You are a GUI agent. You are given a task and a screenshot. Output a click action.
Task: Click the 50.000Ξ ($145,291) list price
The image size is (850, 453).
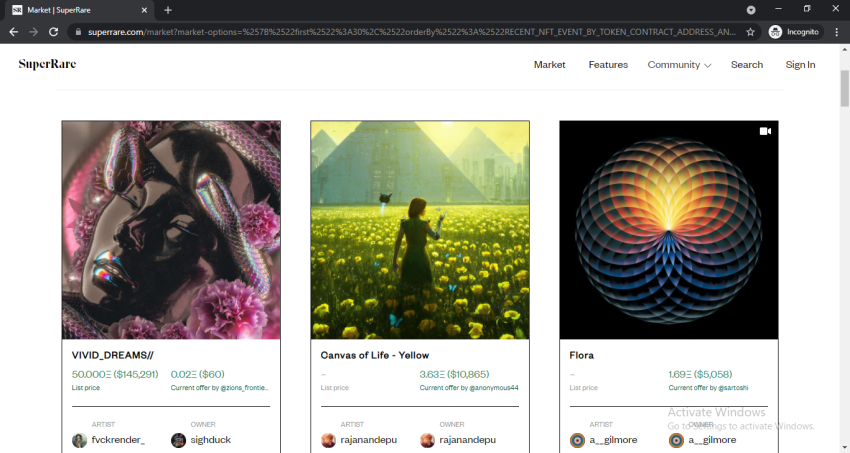pos(115,374)
